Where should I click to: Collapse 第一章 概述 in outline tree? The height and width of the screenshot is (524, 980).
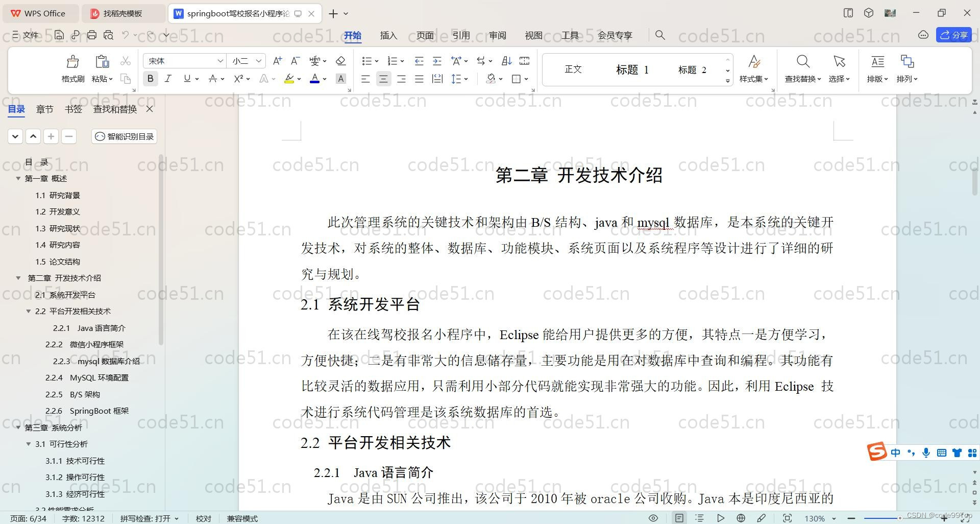[18, 178]
